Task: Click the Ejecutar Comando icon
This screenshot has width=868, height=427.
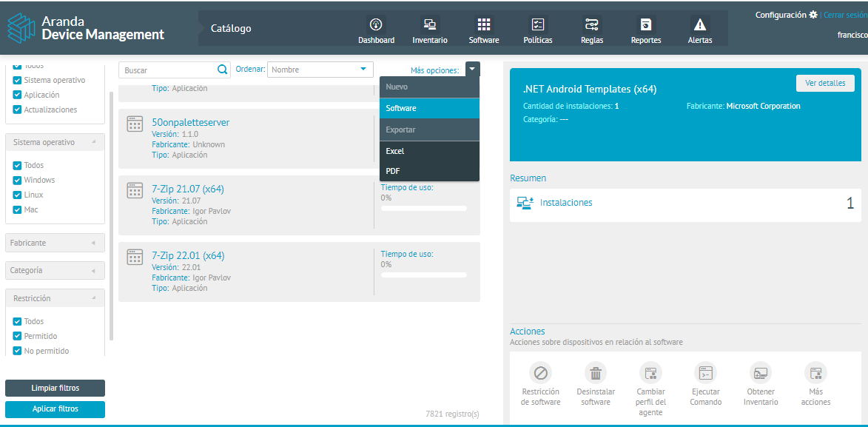Action: tap(706, 374)
